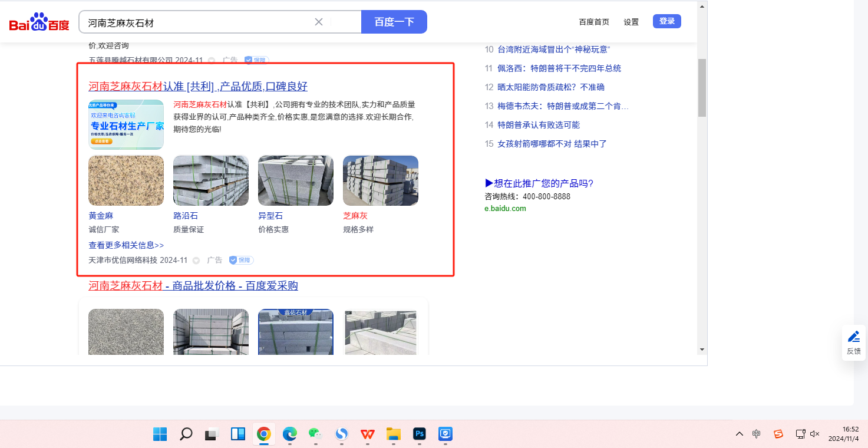Open Windows taskbar search
The width and height of the screenshot is (868, 448).
[x=186, y=434]
